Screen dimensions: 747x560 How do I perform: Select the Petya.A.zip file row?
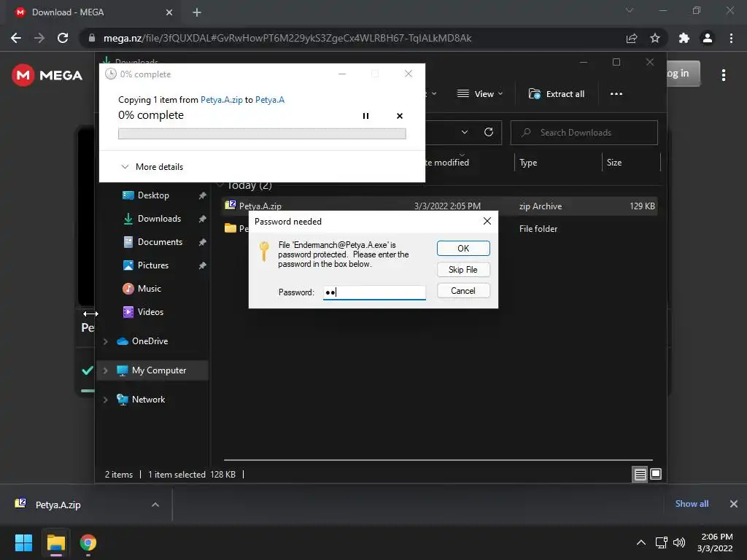[x=439, y=206]
